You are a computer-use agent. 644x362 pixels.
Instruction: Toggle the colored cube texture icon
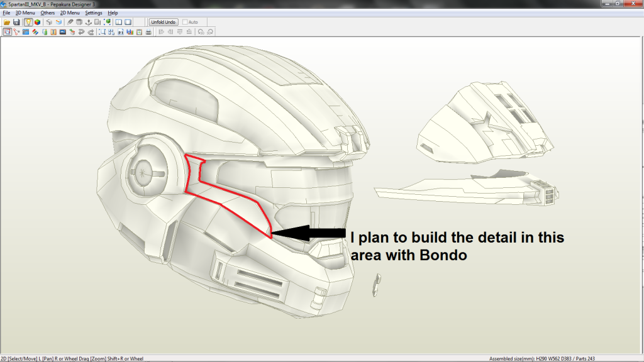(x=37, y=22)
